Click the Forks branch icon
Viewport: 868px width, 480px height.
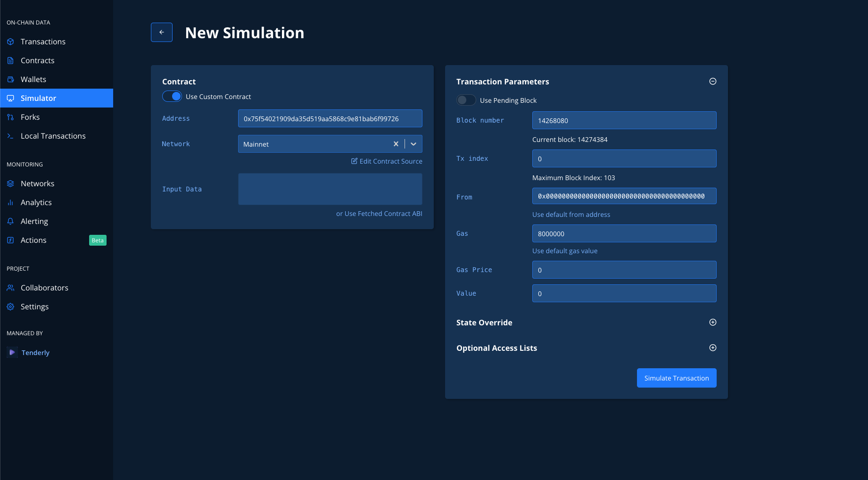(x=10, y=117)
